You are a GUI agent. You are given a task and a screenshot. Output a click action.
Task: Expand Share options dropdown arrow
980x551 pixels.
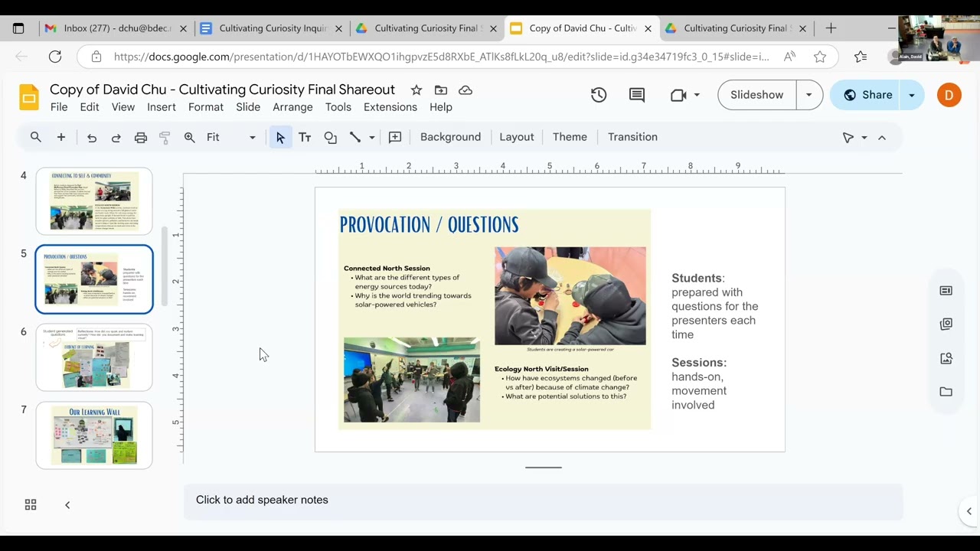[x=912, y=95]
